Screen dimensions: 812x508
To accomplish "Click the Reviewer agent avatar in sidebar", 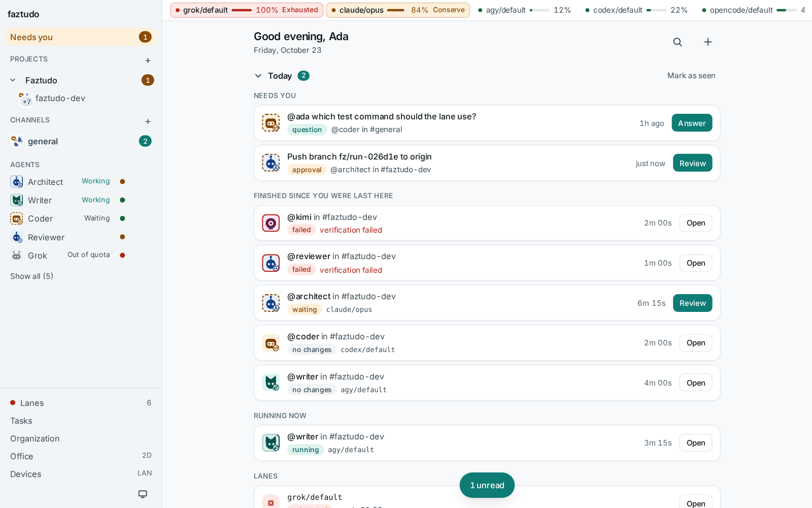I will click(17, 237).
